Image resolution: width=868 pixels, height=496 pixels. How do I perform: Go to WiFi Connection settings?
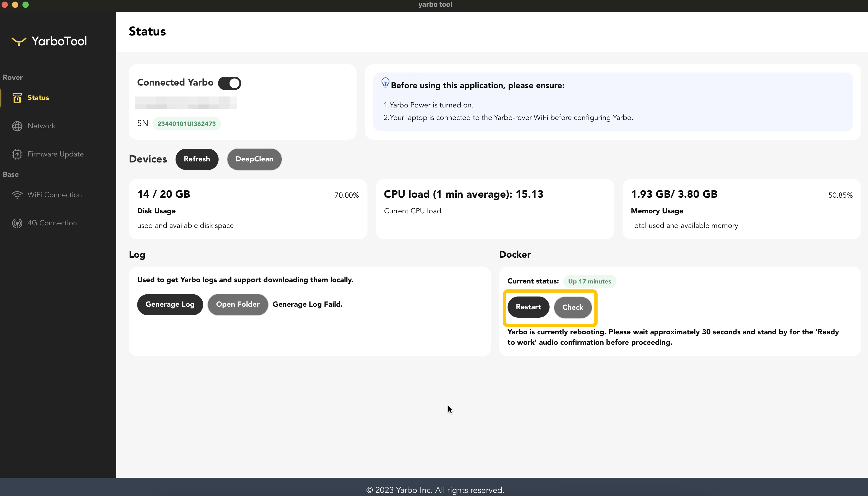(x=55, y=195)
